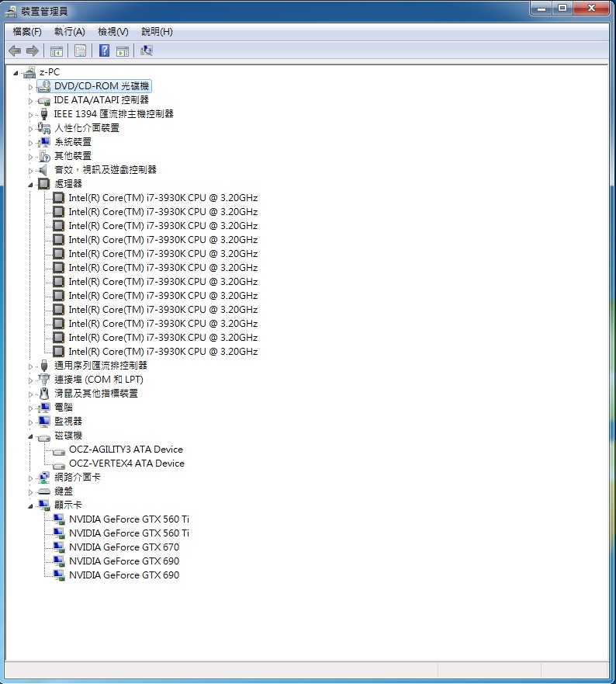
Task: Open the 說明(H) menu
Action: (157, 32)
